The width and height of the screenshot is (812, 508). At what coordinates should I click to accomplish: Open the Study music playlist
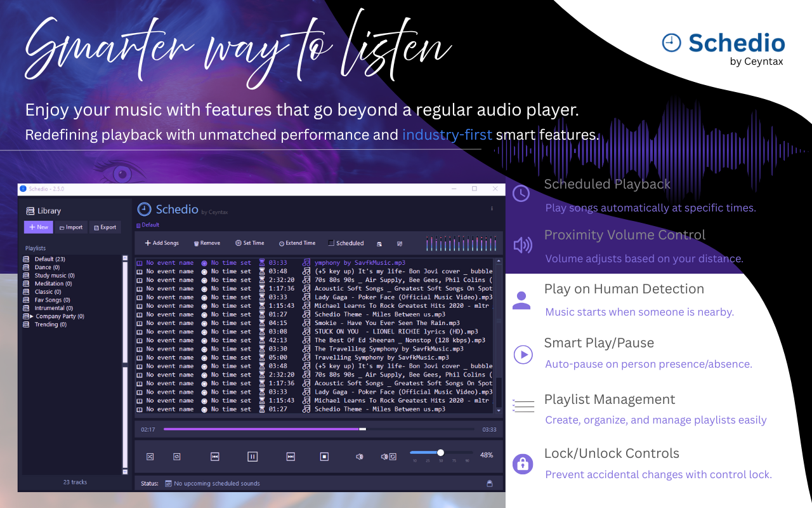(x=55, y=276)
